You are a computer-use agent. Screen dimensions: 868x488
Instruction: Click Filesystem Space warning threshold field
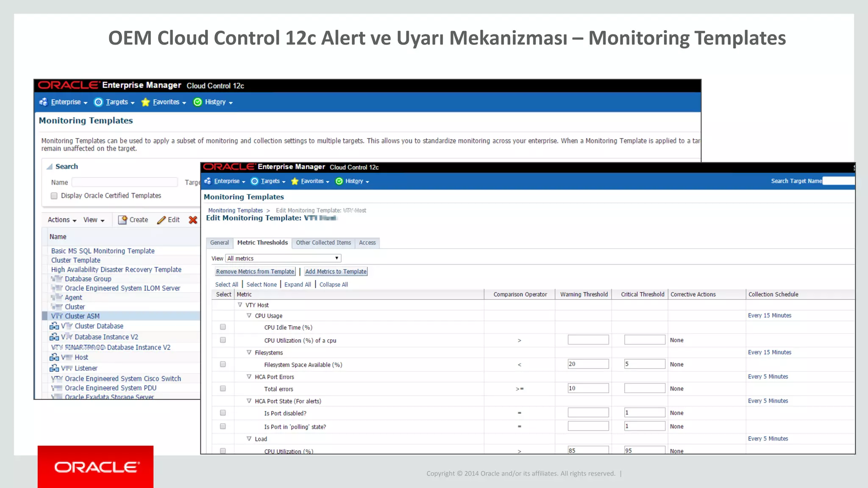point(588,364)
